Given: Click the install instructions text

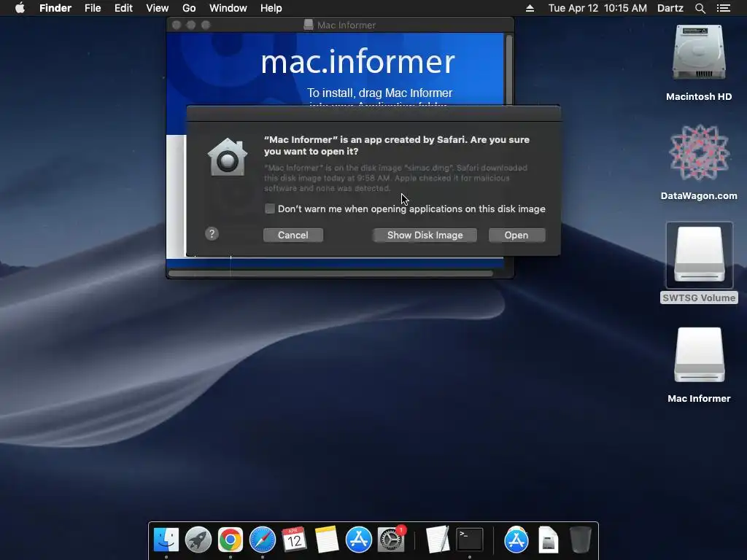Looking at the screenshot, I should coord(379,96).
